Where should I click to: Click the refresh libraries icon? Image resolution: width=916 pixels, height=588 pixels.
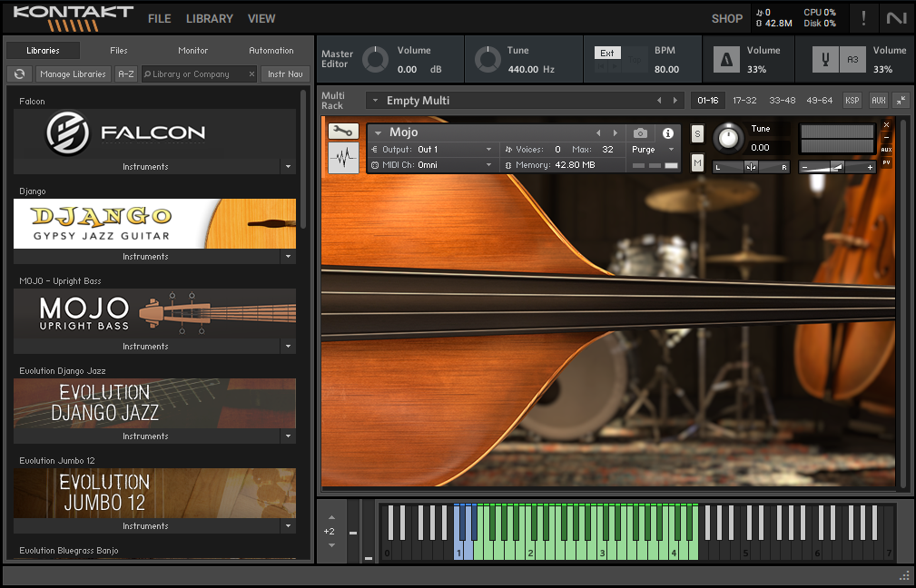[19, 74]
